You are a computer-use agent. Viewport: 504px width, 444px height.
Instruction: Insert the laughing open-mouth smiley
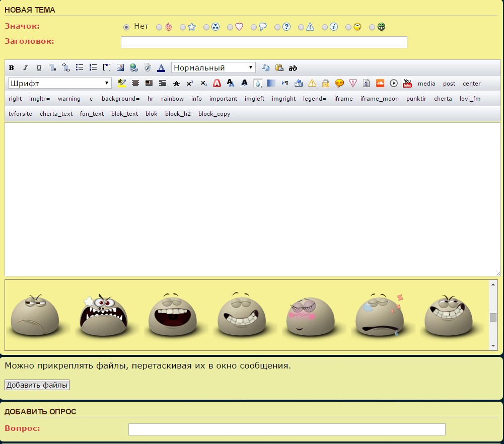pyautogui.click(x=170, y=315)
